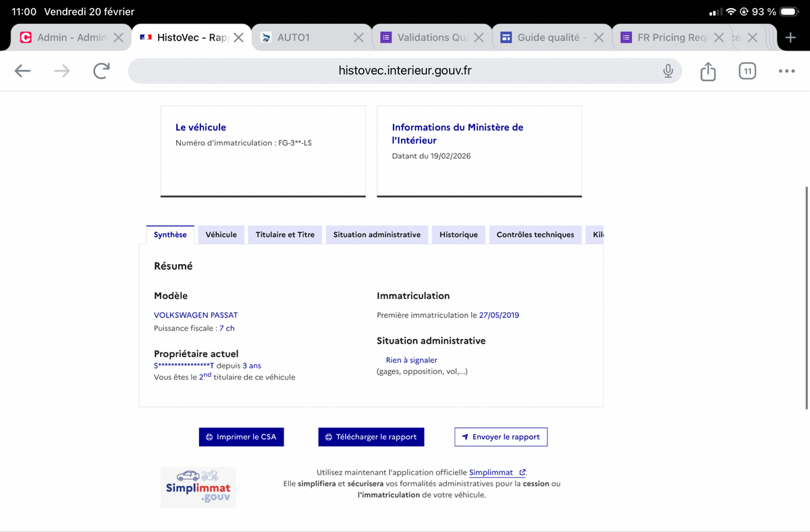Image resolution: width=810 pixels, height=532 pixels.
Task: Tap the address bar URL field
Action: 405,71
